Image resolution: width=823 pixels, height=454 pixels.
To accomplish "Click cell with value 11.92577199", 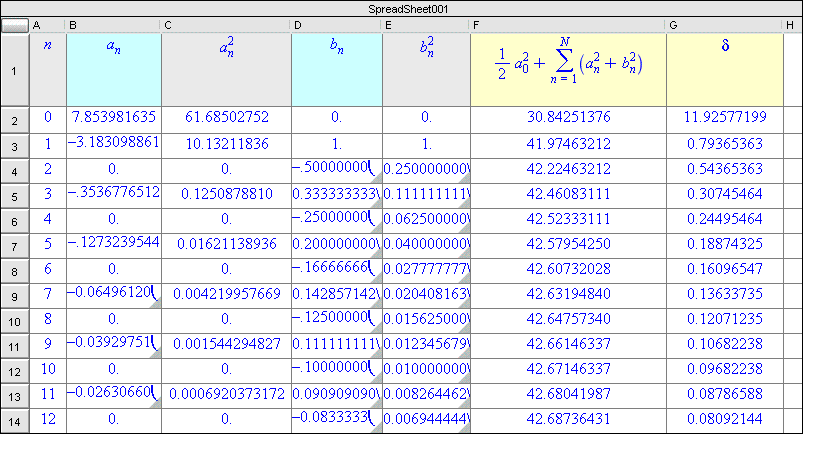I will (725, 119).
